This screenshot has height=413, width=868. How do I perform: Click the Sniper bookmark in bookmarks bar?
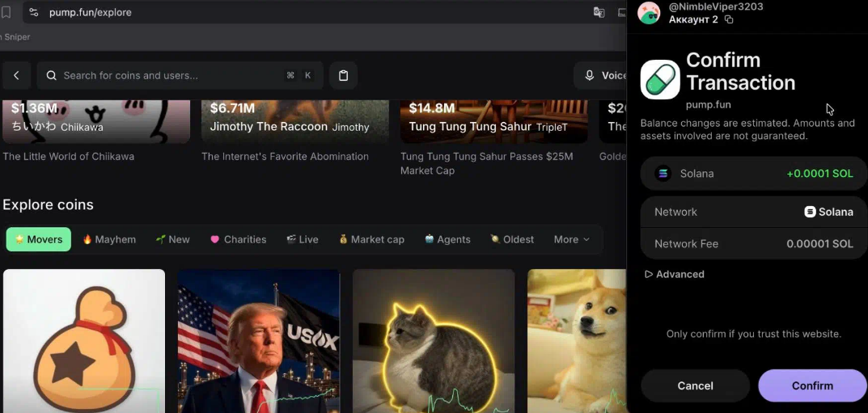pyautogui.click(x=15, y=37)
